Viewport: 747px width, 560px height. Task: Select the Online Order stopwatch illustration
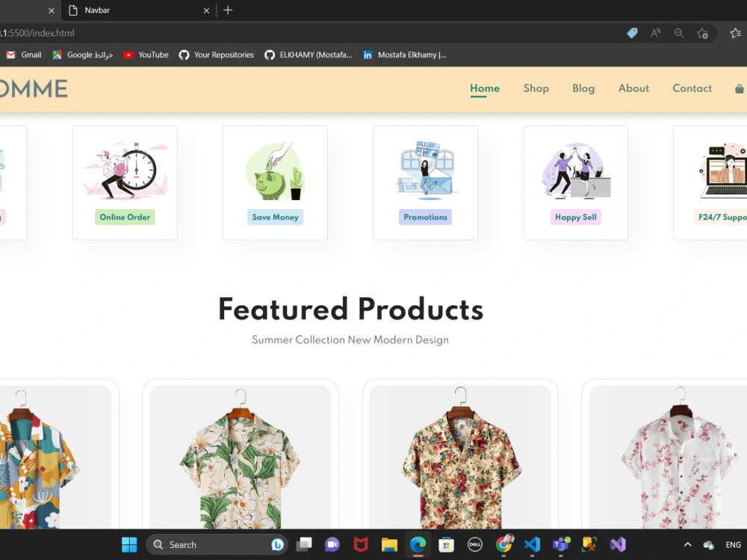[125, 170]
